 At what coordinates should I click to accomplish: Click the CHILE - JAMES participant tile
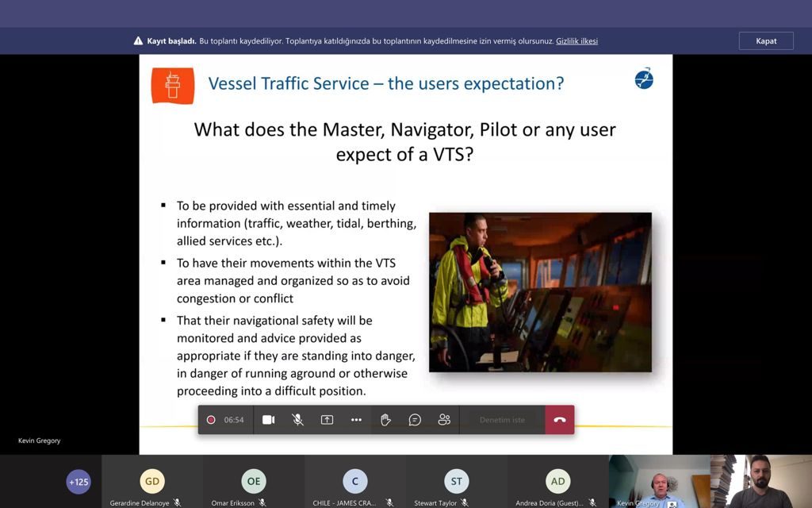point(355,481)
